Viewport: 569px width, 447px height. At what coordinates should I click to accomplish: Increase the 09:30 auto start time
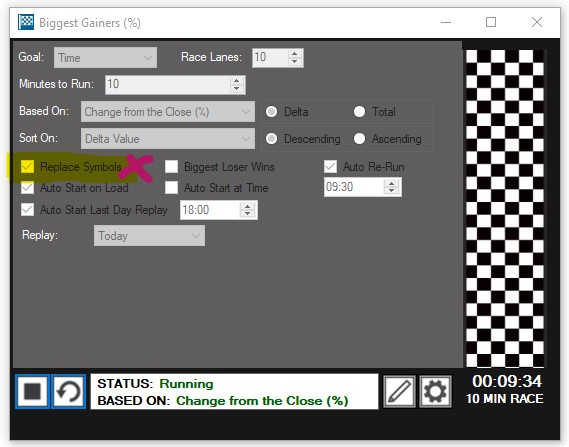(x=391, y=184)
